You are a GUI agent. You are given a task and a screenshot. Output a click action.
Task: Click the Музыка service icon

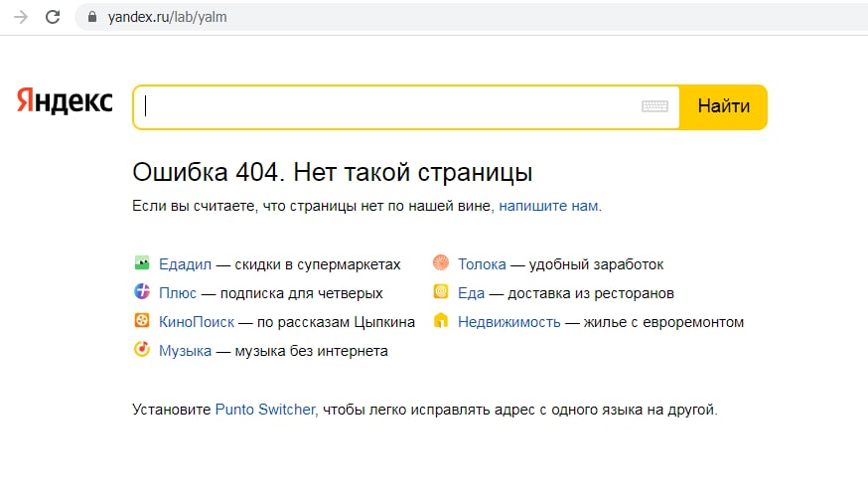(142, 349)
